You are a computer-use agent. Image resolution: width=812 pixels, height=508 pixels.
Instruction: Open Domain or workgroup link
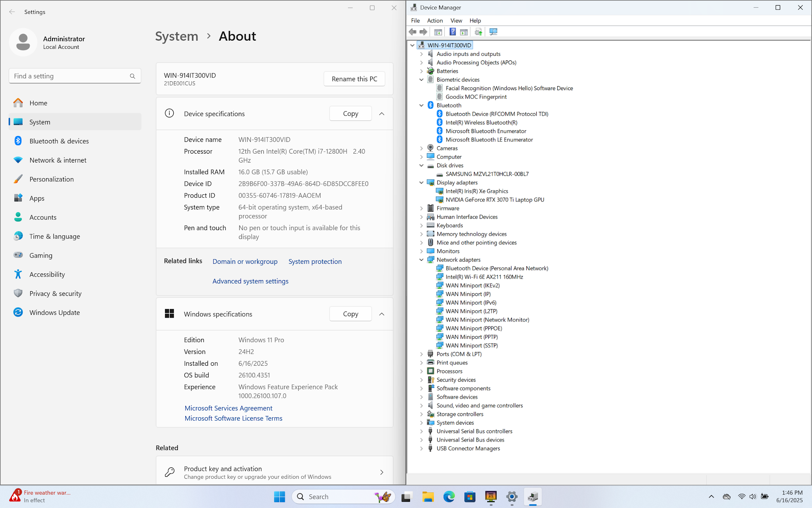coord(245,261)
